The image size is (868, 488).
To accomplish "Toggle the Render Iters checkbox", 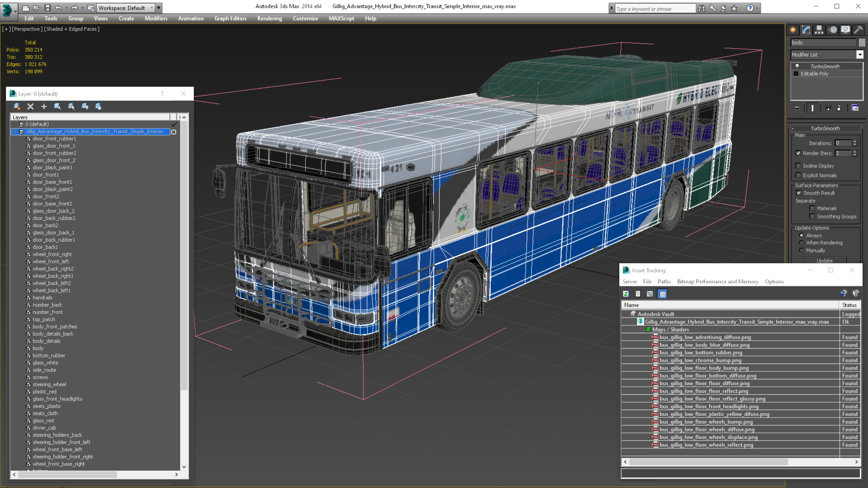I will (x=798, y=153).
